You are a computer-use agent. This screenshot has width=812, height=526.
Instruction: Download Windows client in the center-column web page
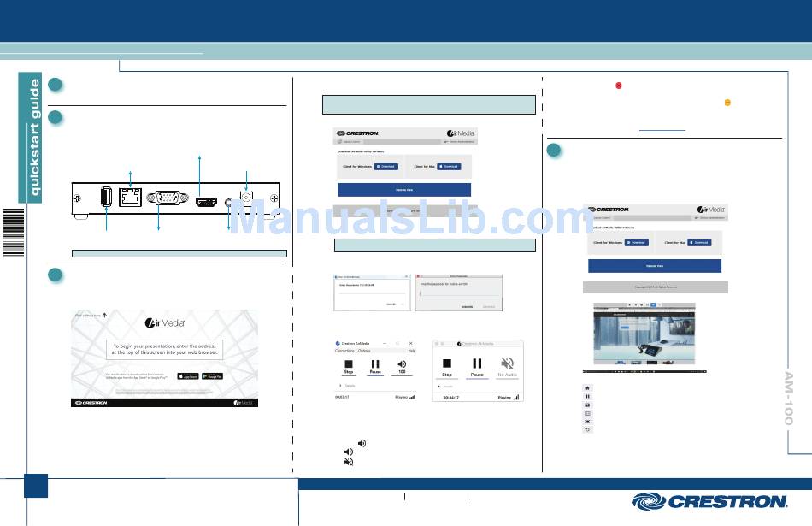coord(385,166)
